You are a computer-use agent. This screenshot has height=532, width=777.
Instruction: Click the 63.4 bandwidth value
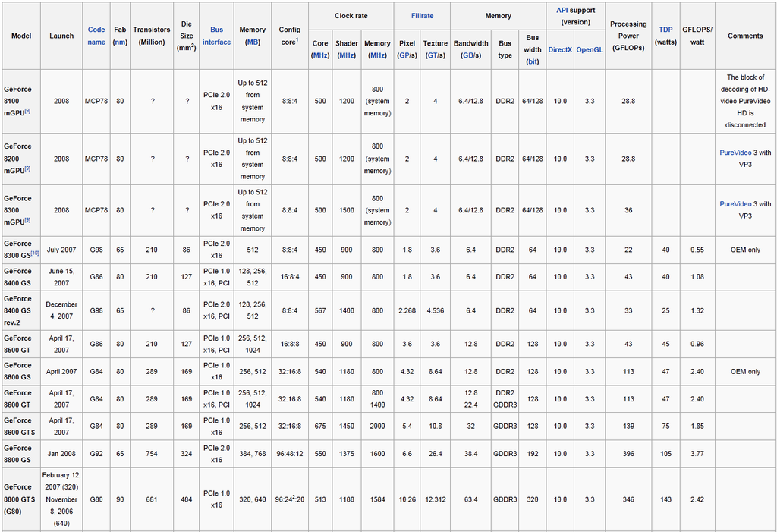click(x=470, y=499)
